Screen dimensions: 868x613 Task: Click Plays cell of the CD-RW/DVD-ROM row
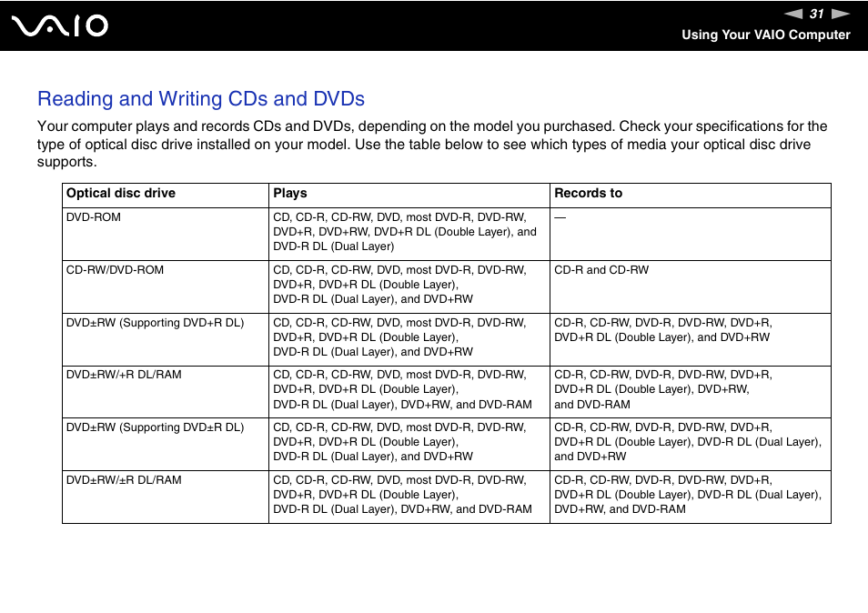[x=409, y=286]
